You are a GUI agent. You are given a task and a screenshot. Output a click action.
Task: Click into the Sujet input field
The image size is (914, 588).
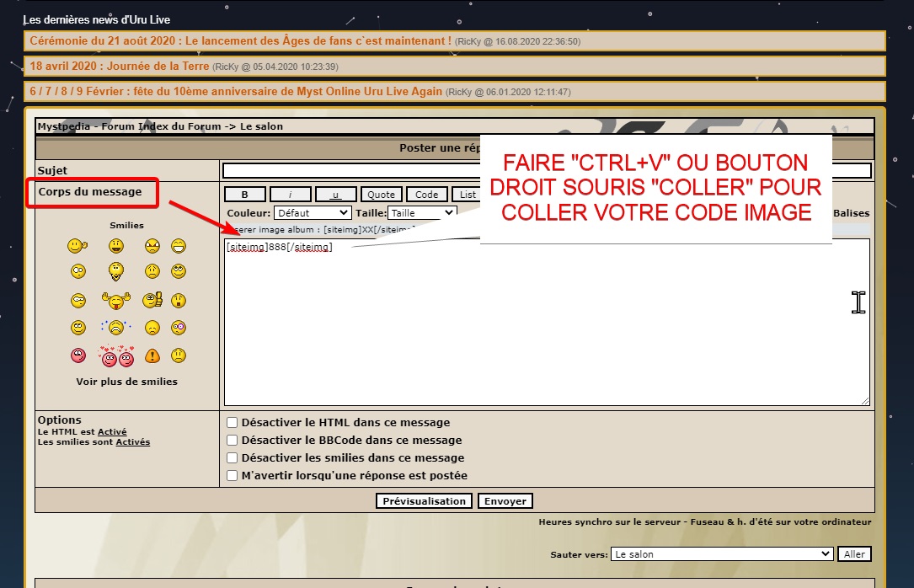point(547,171)
